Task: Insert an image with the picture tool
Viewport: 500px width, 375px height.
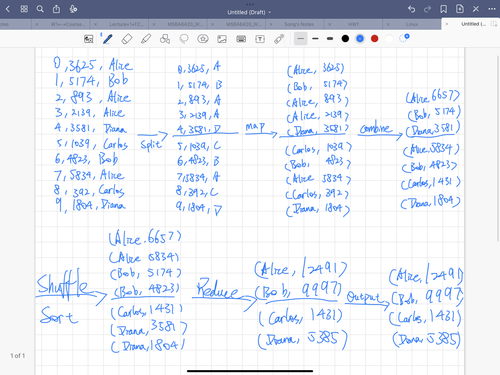Action: click(x=222, y=39)
